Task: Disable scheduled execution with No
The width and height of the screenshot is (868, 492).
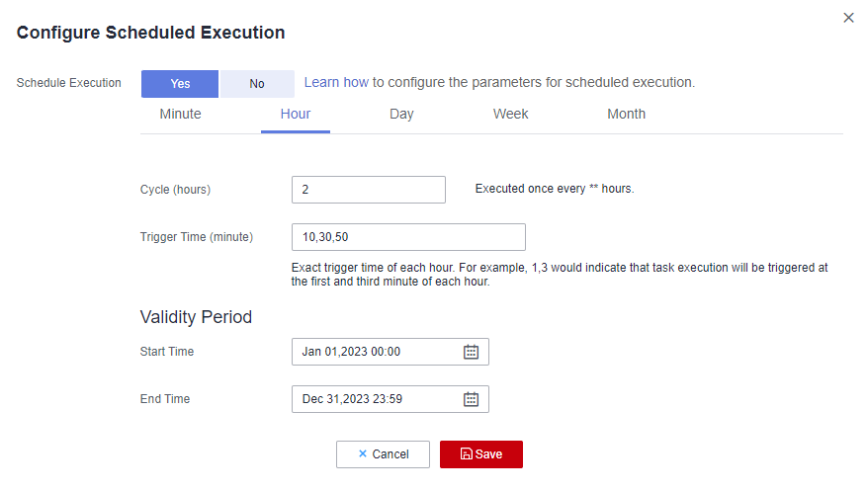Action: pos(257,84)
